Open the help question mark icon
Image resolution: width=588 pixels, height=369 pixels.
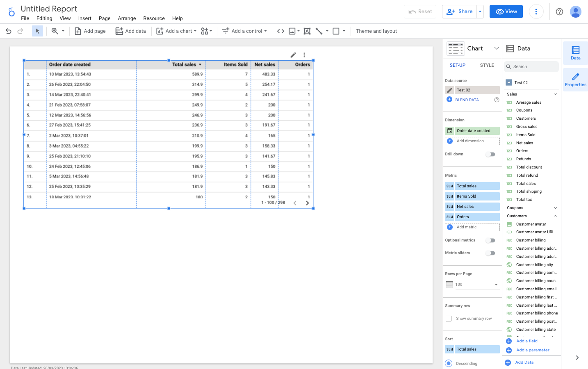coord(559,11)
